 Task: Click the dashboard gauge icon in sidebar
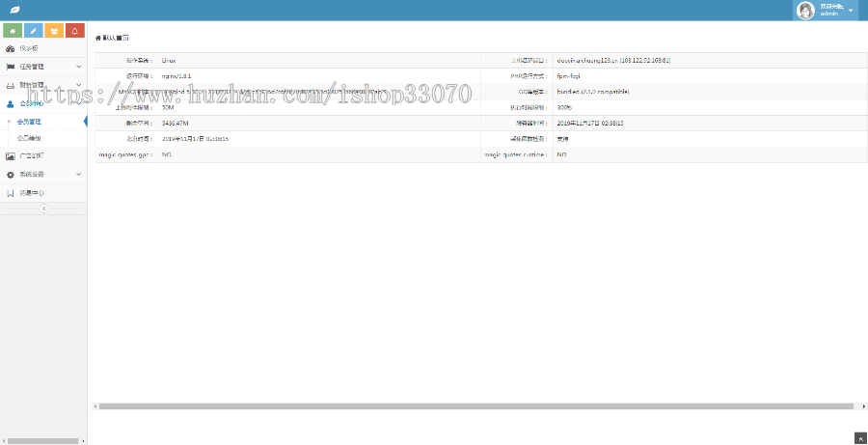(11, 49)
